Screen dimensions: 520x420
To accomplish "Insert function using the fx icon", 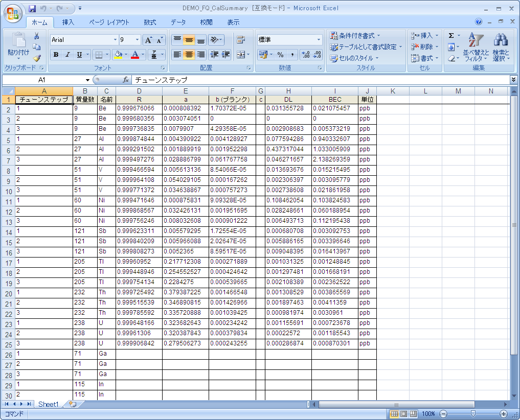I will [126, 80].
